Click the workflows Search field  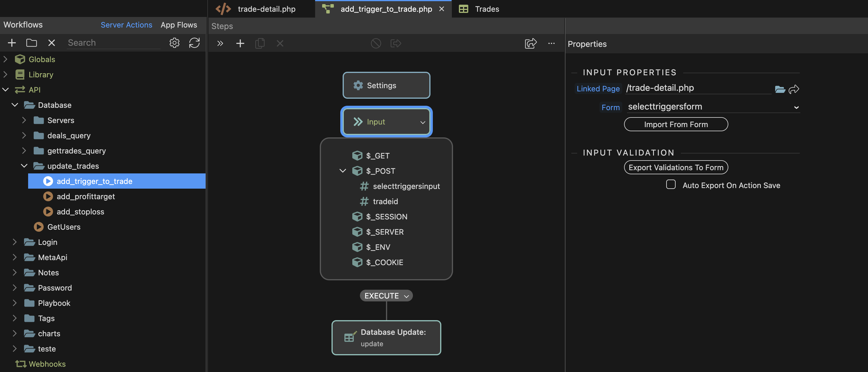click(113, 43)
